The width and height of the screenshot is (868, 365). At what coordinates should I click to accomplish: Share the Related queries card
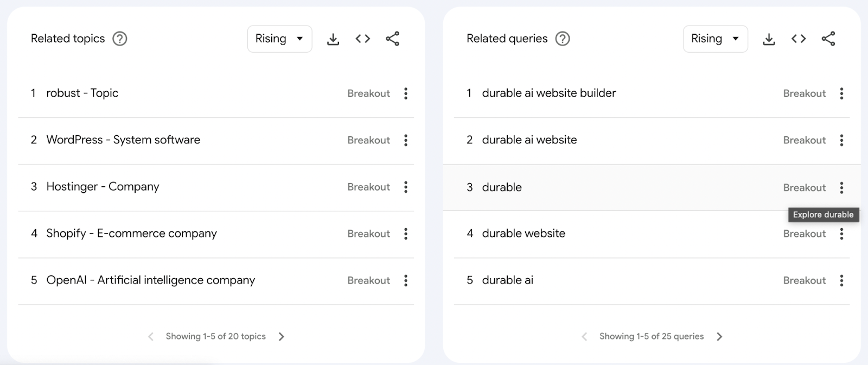pos(828,39)
